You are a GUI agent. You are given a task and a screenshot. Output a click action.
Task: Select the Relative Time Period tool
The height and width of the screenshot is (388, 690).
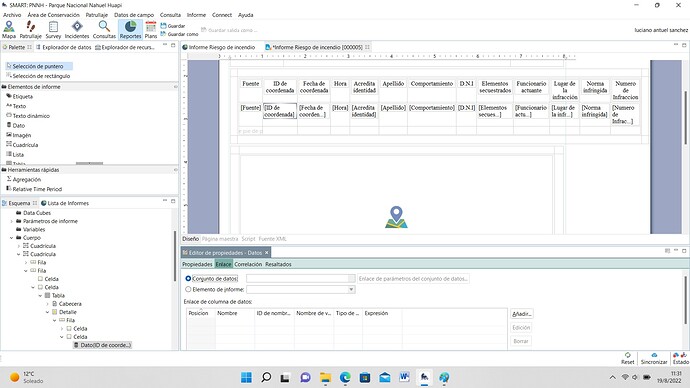pos(34,189)
